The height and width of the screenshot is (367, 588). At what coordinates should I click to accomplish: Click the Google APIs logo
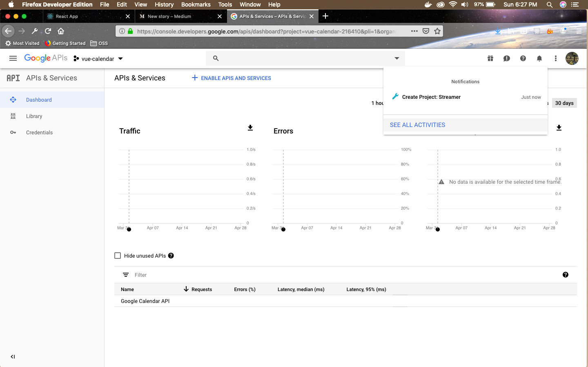pos(46,58)
